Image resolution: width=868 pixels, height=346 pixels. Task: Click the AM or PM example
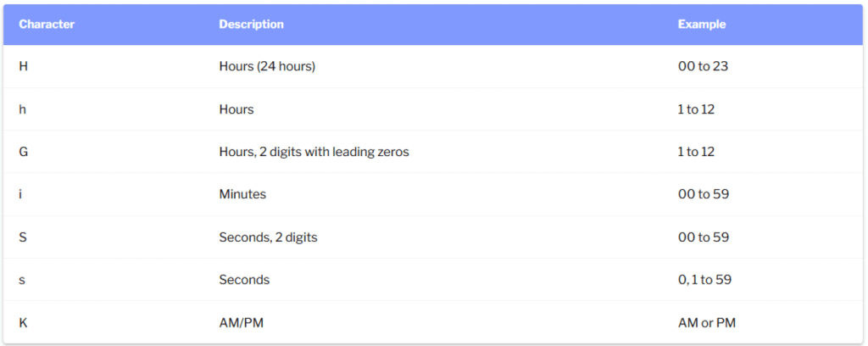tap(707, 323)
